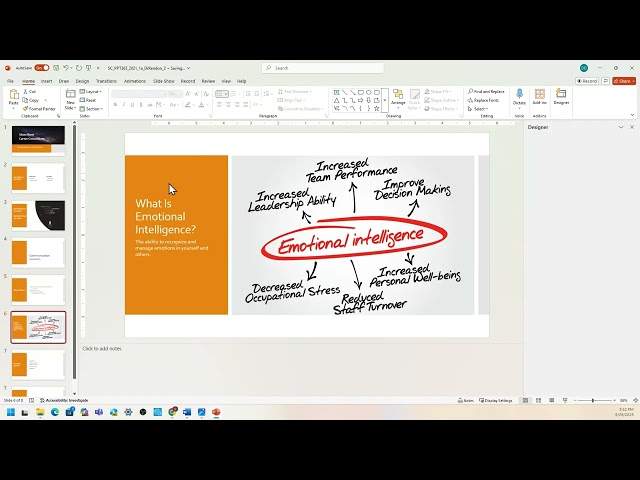The height and width of the screenshot is (480, 640).
Task: Toggle text Shadow formatting
Action: pos(141,105)
